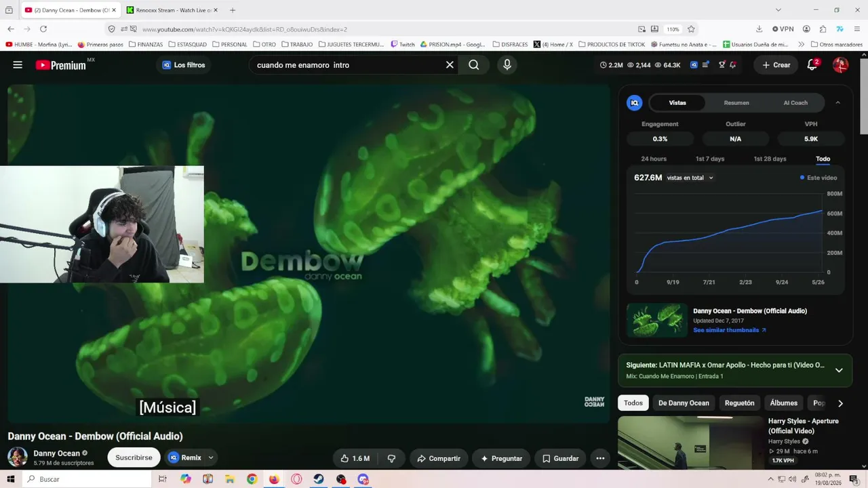The width and height of the screenshot is (868, 488).
Task: Switch to the AI Coach tab
Action: [x=795, y=103]
